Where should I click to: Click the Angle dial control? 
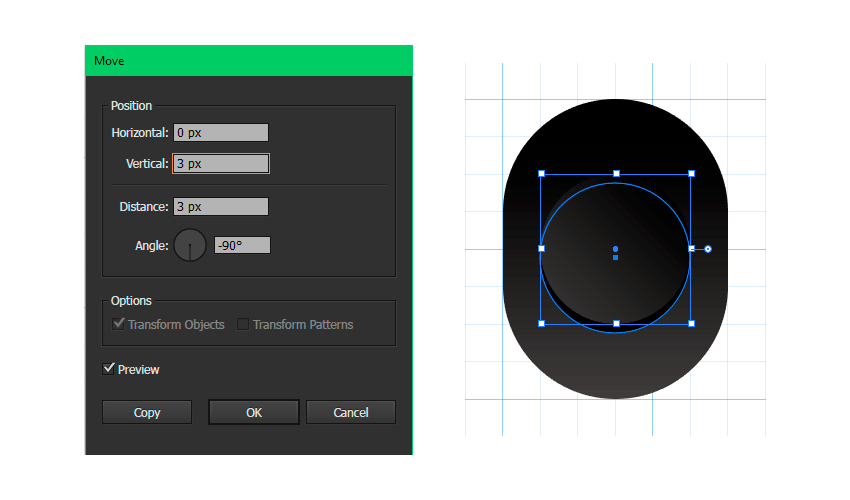coord(190,245)
